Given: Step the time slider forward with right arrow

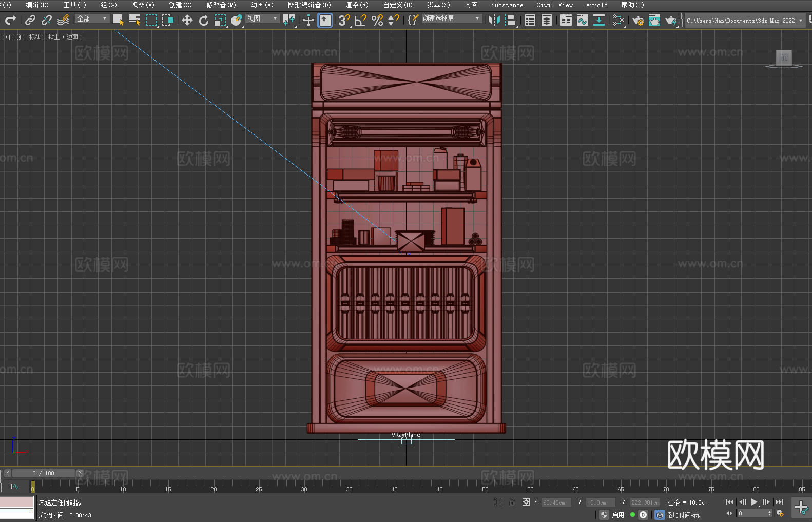Looking at the screenshot, I should click(80, 473).
